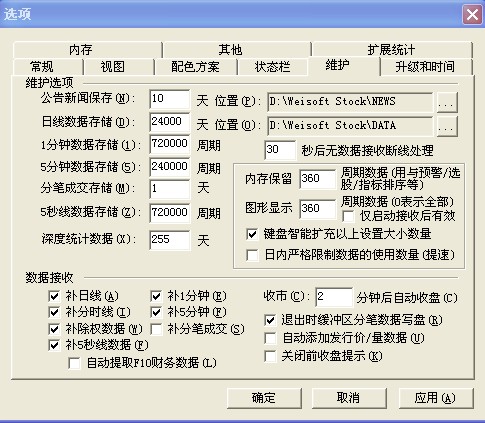Toggle the 补日线 checkbox
This screenshot has height=423, width=485.
pyautogui.click(x=54, y=296)
